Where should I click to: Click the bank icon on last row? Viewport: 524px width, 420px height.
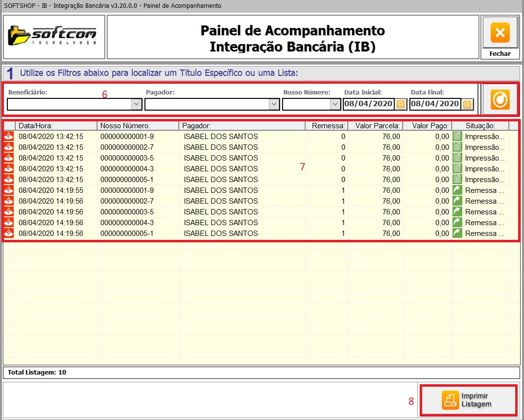9,233
